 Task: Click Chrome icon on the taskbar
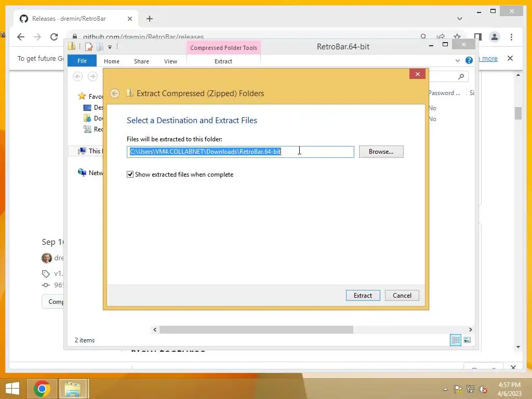[x=42, y=389]
